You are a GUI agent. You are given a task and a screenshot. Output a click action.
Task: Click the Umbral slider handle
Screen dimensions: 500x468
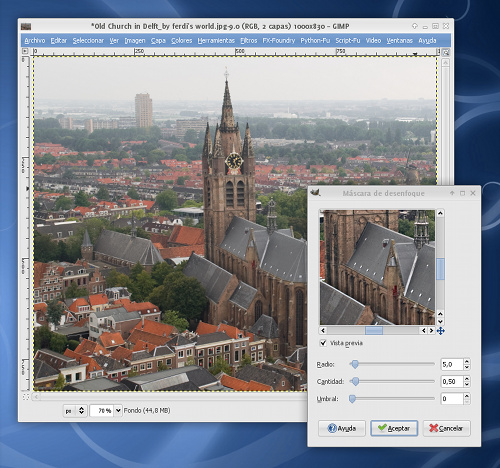point(352,399)
